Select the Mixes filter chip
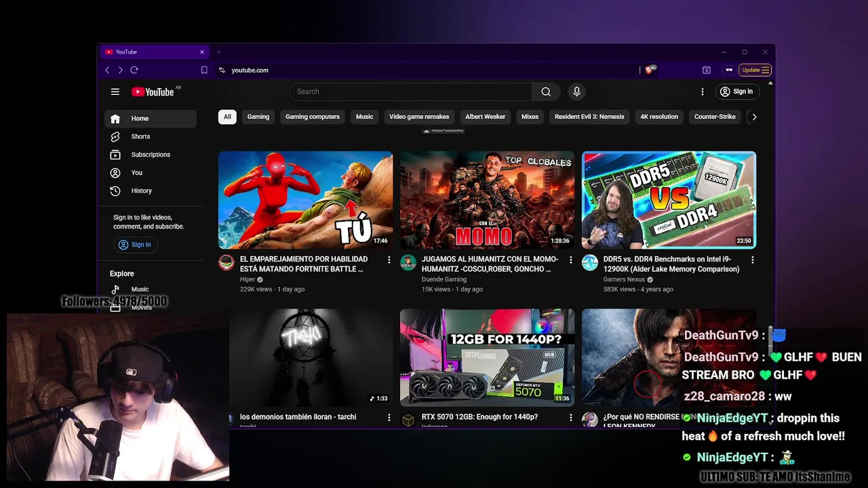Screen dimensions: 868x488 point(530,117)
